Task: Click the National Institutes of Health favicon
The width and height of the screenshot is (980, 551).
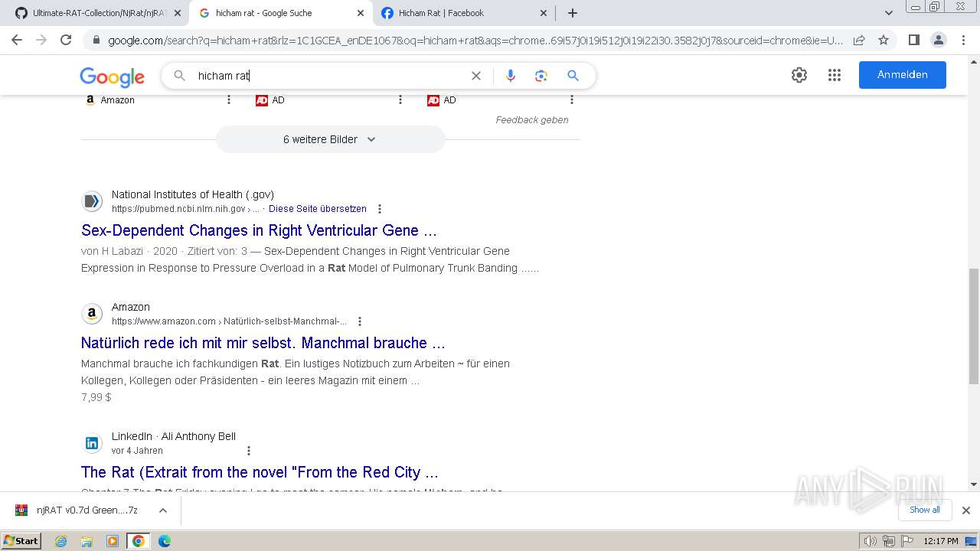Action: click(92, 201)
